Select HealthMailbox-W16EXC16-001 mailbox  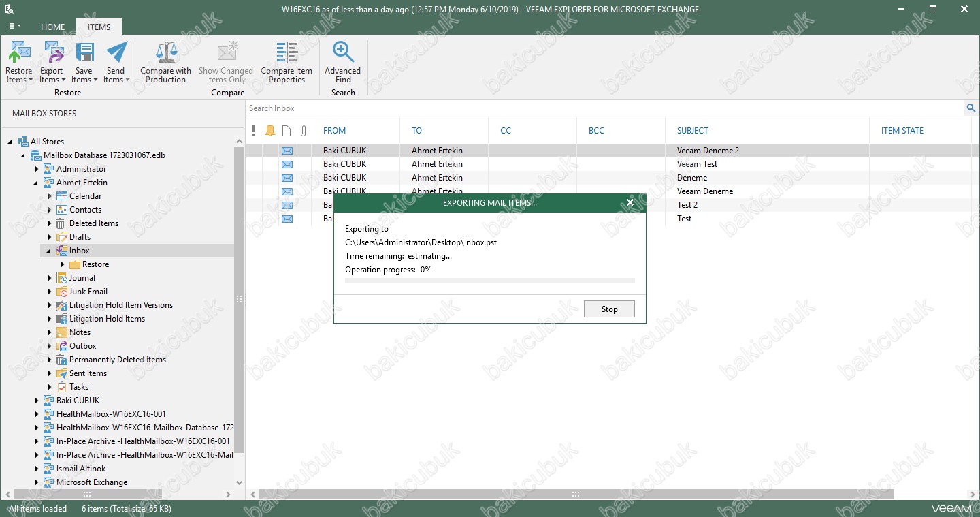[111, 414]
